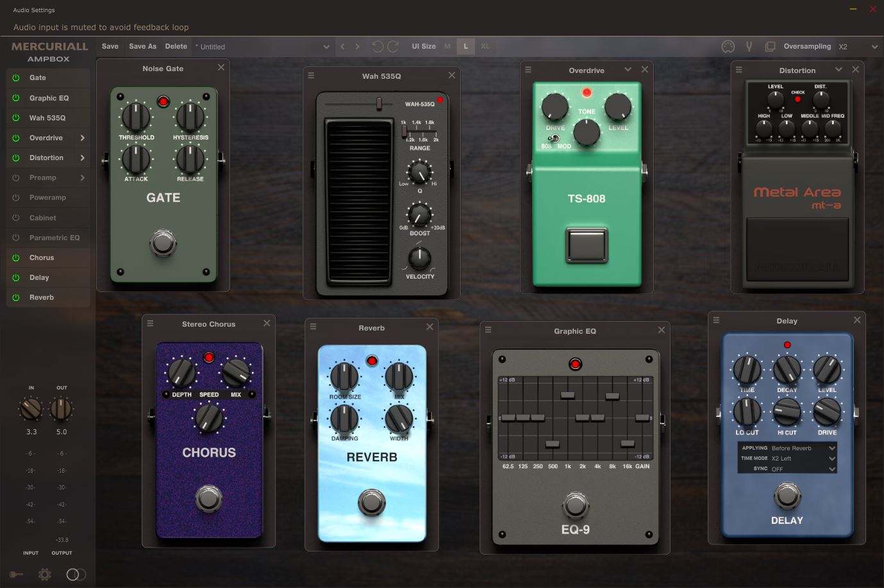884x588 pixels.
Task: Select UI Size XL
Action: tap(485, 46)
